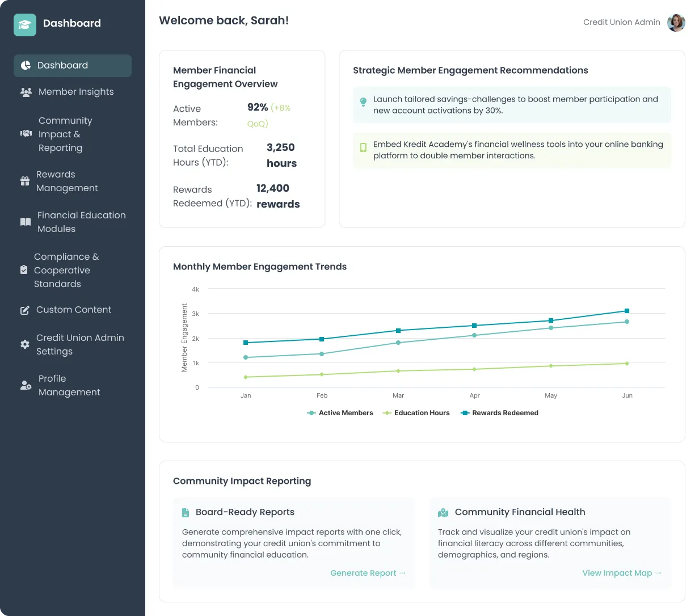The image size is (699, 616).
Task: Click the document icon next to Board-Ready Reports
Action: pyautogui.click(x=186, y=512)
